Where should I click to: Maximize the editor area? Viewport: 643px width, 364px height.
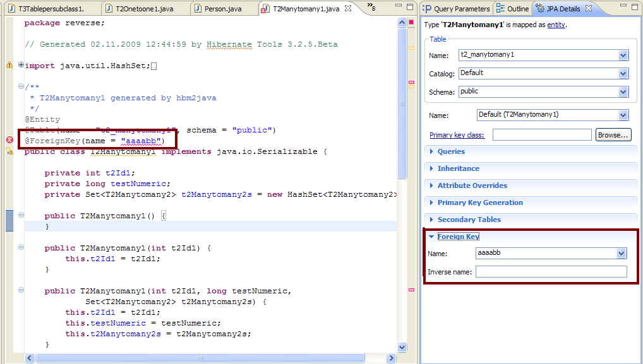410,6
